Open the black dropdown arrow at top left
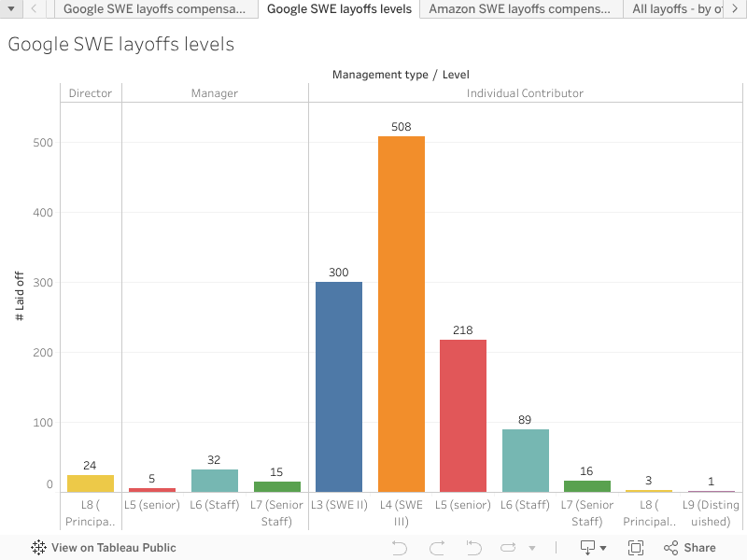This screenshot has width=747, height=560. coord(10,10)
